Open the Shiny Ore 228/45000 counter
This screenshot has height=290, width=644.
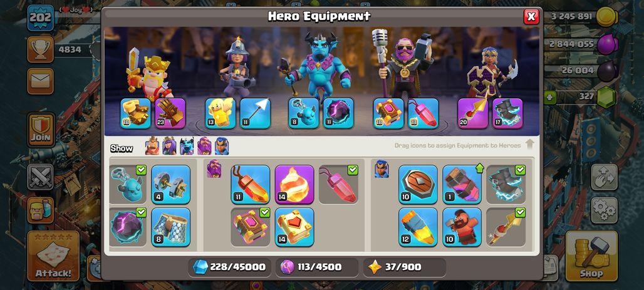230,267
